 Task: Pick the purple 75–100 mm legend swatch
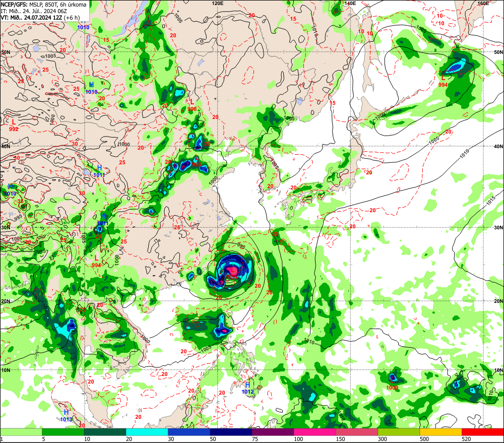pos(273,432)
